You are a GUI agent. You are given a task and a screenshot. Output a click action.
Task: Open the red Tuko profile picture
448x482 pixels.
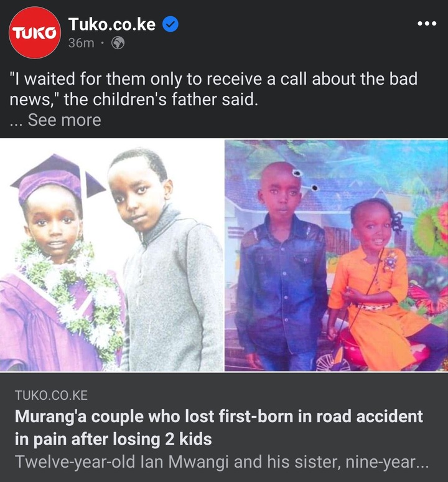click(35, 32)
